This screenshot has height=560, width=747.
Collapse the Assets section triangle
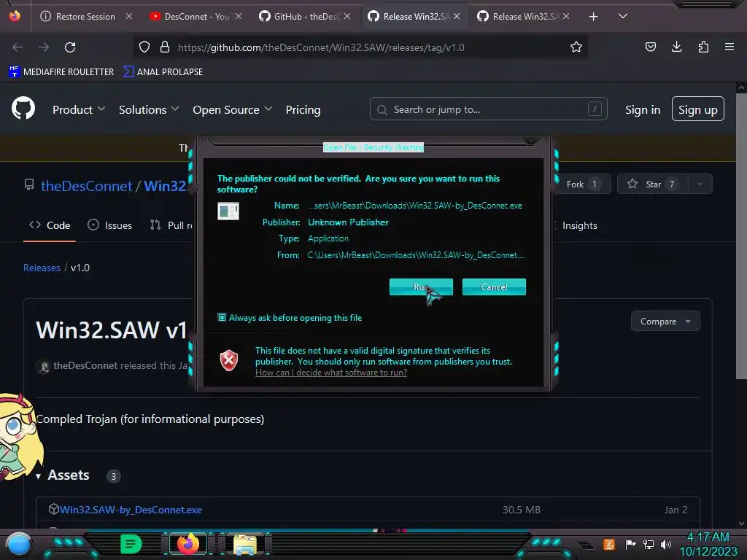click(38, 475)
